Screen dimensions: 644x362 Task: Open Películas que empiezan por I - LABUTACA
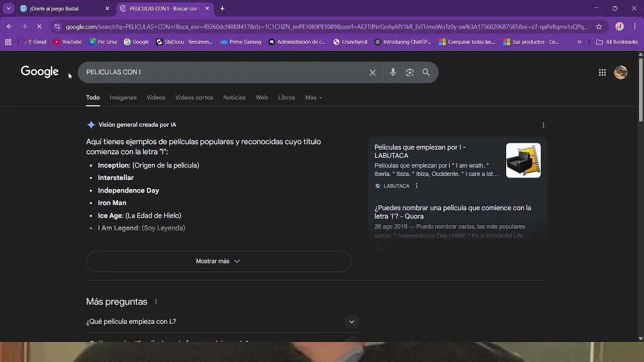420,151
